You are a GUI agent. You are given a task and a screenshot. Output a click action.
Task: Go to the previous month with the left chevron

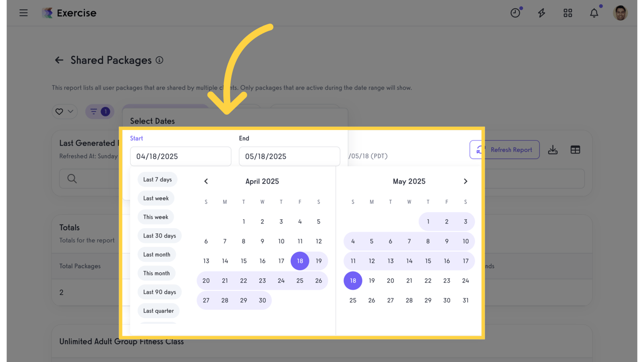point(206,181)
